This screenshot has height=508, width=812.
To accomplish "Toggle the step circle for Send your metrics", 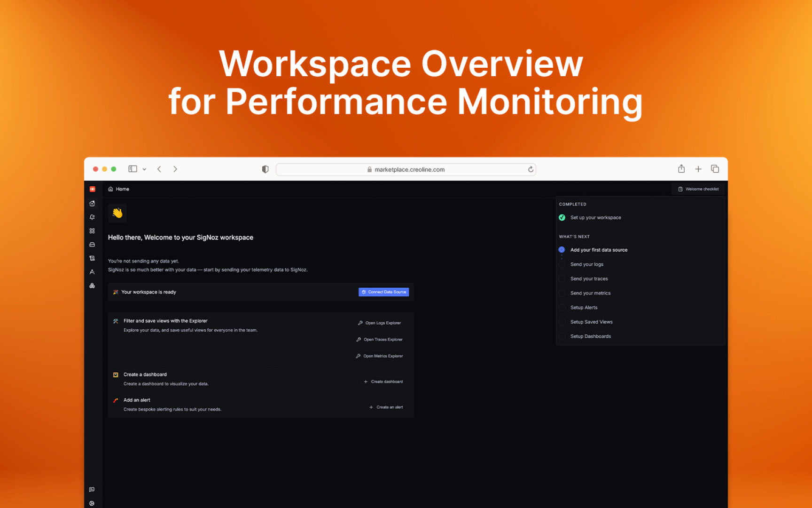I will pyautogui.click(x=562, y=293).
